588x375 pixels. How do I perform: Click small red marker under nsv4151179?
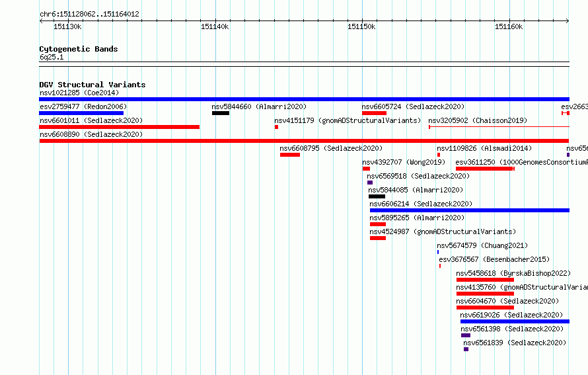pos(276,127)
